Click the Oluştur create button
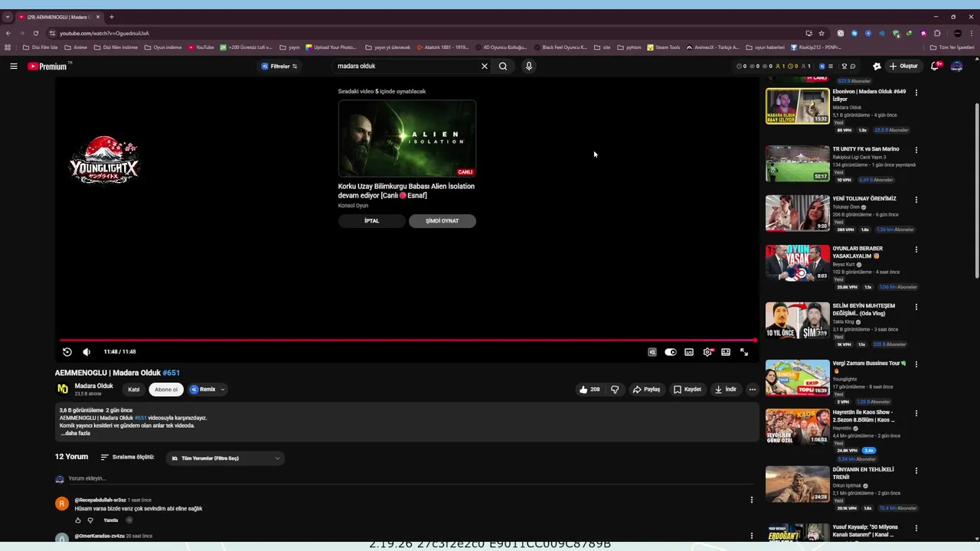 click(x=903, y=67)
